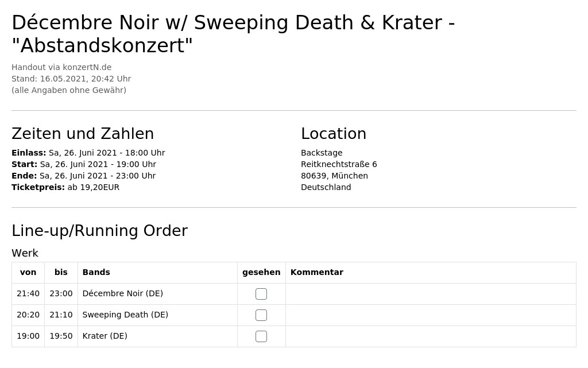Click the Sweeping Death (DE) band name
The width and height of the screenshot is (588, 368).
125,315
